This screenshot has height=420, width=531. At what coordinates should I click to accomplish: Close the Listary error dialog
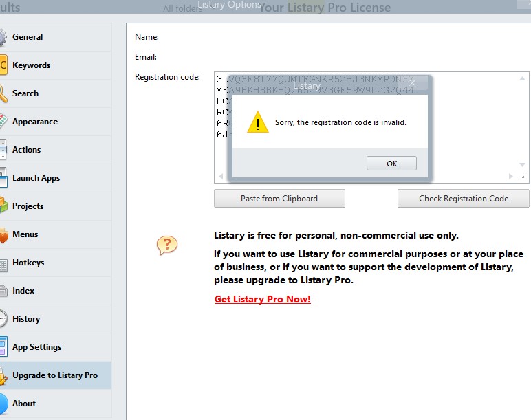[412, 83]
